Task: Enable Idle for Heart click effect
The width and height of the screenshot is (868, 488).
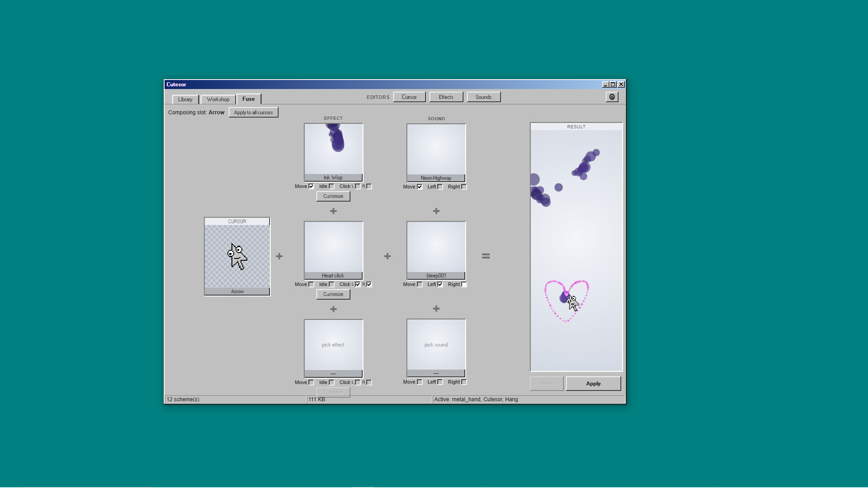Action: tap(331, 284)
